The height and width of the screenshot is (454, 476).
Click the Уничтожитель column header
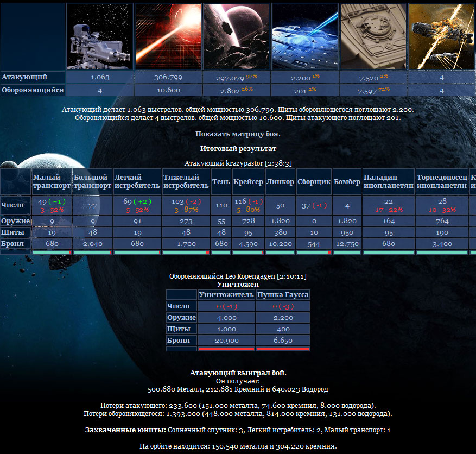226,294
